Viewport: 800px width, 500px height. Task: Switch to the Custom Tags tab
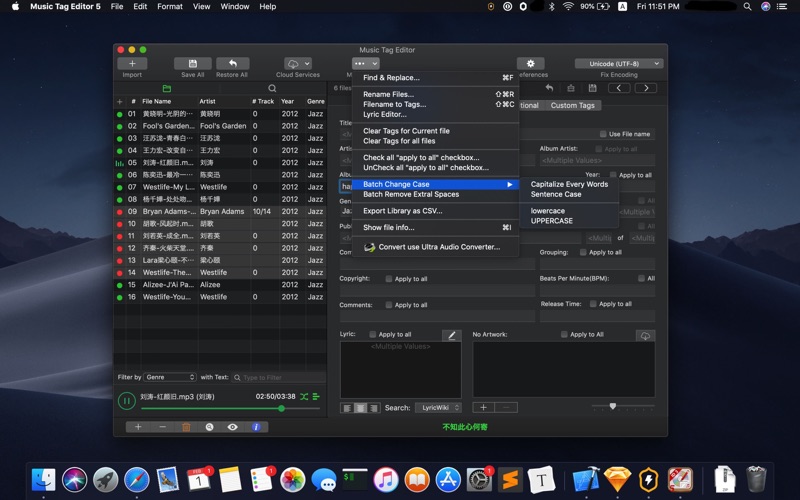572,105
